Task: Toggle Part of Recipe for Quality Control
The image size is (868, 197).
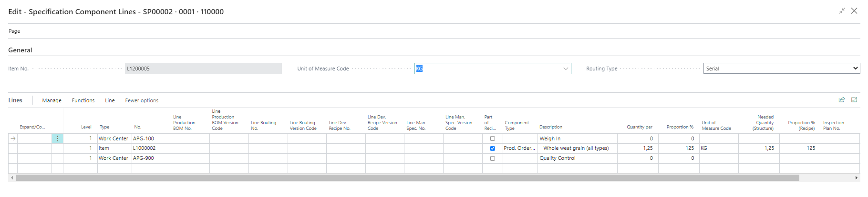Action: pos(493,158)
